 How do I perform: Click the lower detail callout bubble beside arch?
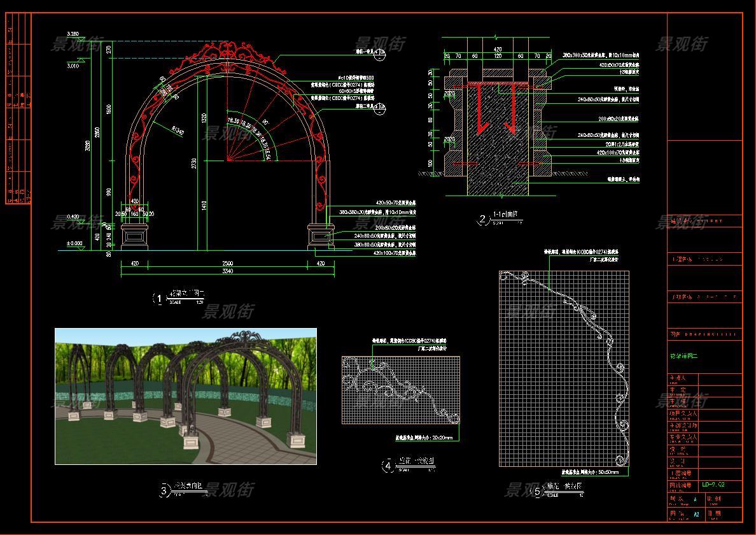380,107
